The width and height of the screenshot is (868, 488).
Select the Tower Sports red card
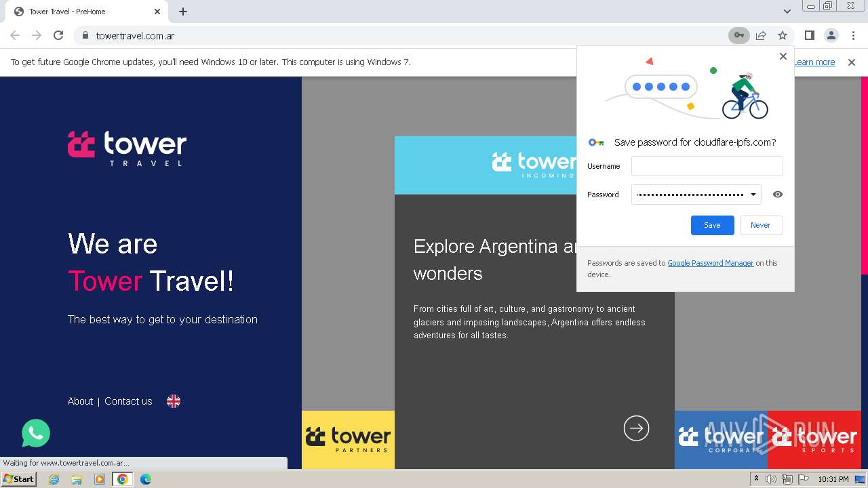tap(814, 439)
